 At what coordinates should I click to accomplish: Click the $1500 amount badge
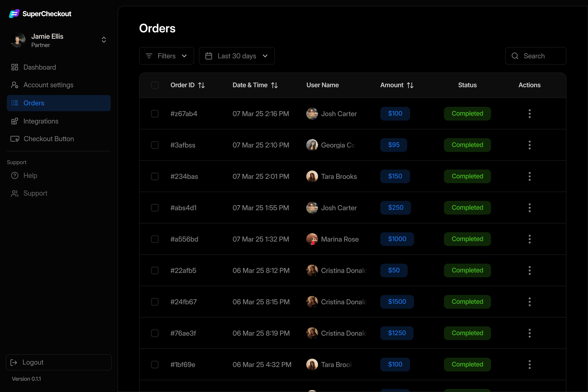pos(397,302)
